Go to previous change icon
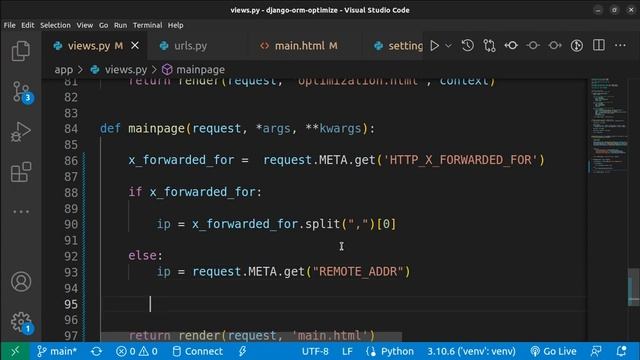This screenshot has height=360, width=640. tap(511, 45)
